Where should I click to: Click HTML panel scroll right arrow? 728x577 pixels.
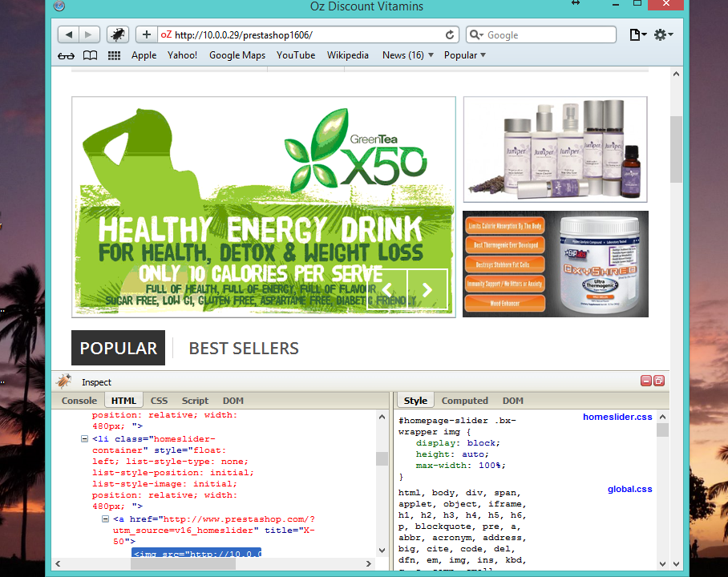click(369, 563)
